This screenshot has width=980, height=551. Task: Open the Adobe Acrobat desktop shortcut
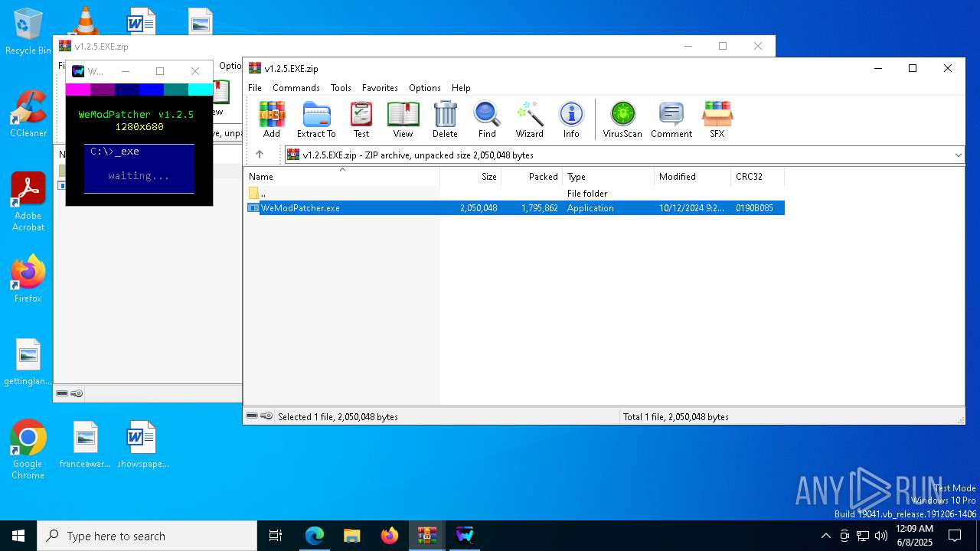(28, 202)
